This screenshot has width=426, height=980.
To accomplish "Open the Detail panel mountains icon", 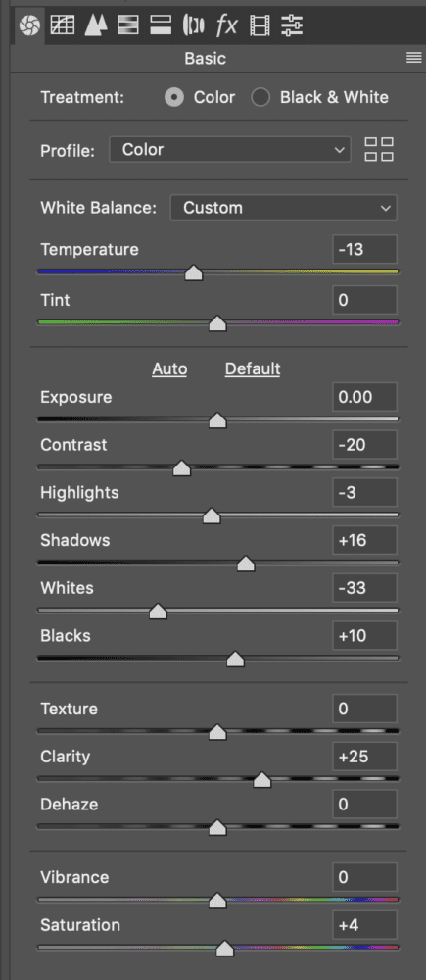I will (95, 25).
